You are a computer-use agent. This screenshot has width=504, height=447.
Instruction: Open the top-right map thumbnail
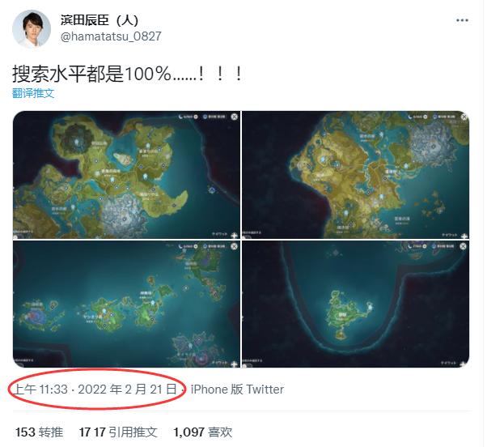[x=355, y=175]
